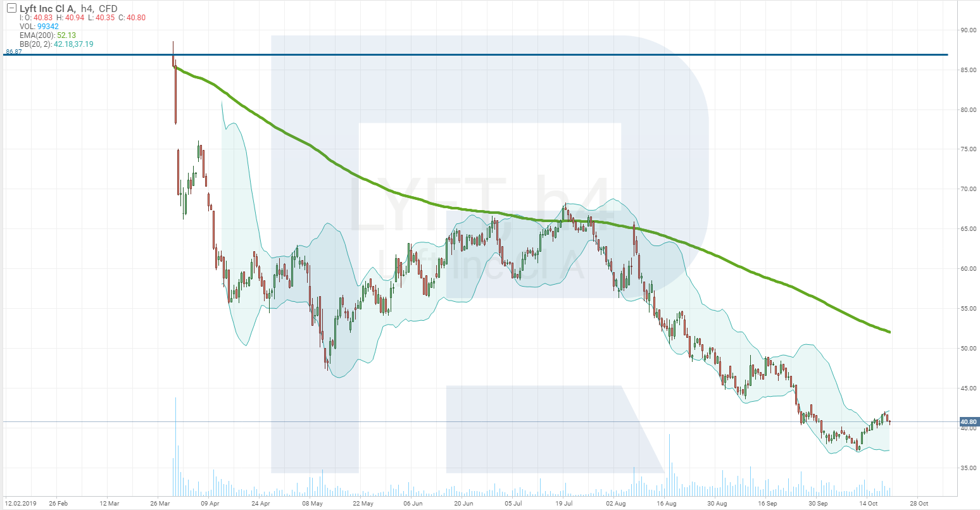Click the 12 Mar date label
The image size is (980, 510).
point(110,504)
